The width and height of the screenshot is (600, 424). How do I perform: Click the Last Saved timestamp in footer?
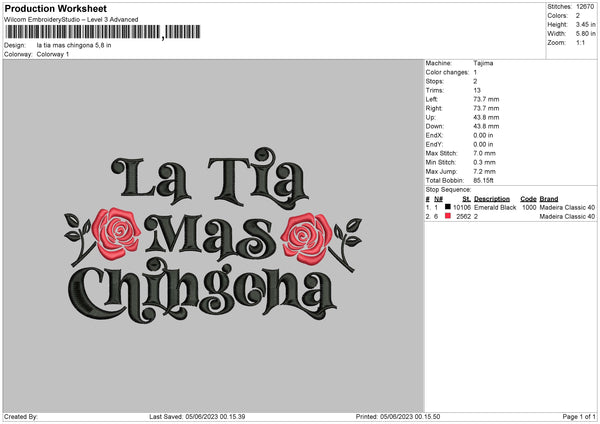pos(197,416)
